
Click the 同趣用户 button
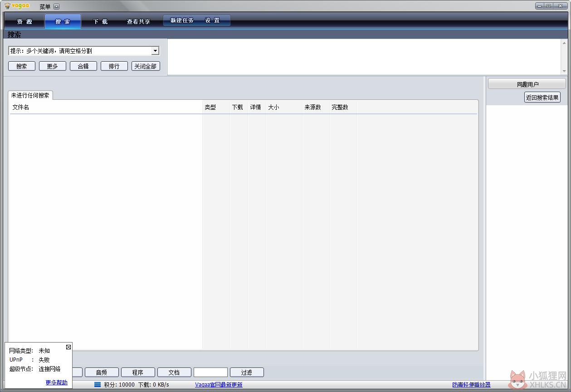pyautogui.click(x=527, y=84)
